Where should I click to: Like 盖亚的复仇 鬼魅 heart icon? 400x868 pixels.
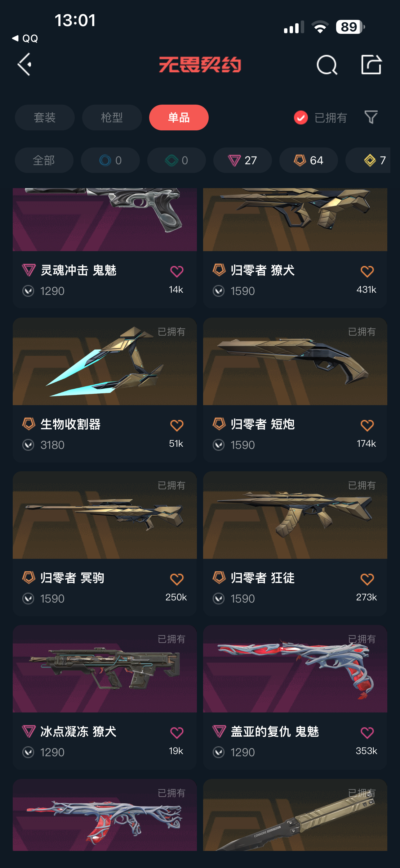coord(367,733)
